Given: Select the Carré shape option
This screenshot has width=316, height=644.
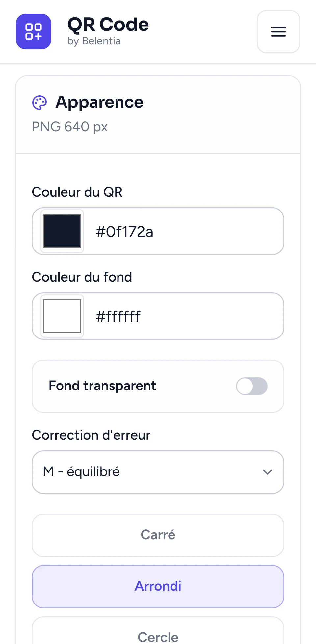Looking at the screenshot, I should [158, 535].
